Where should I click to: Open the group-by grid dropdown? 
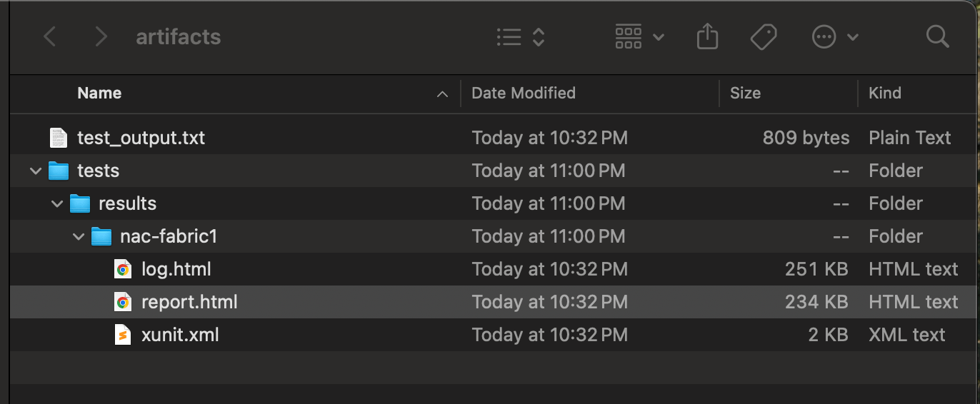639,37
